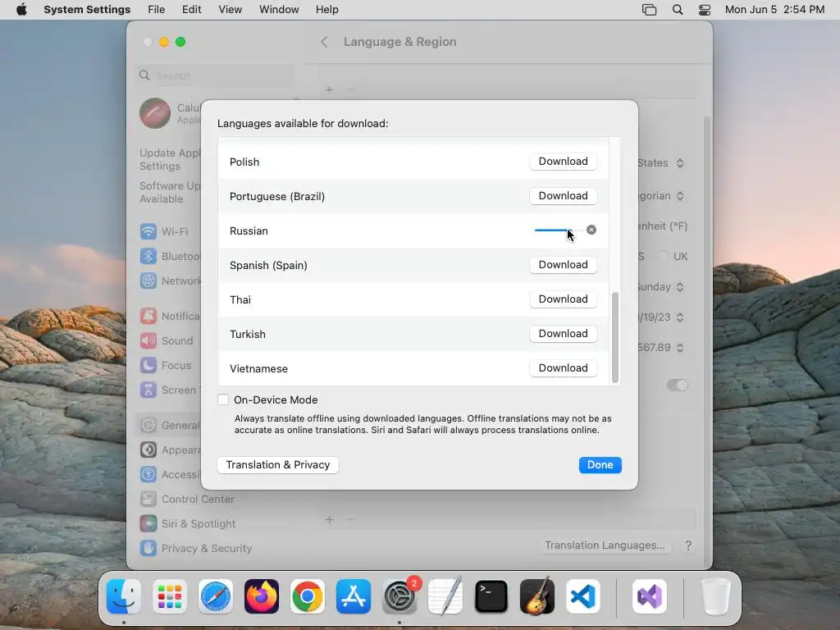Add a preferred language with plus

tap(330, 89)
